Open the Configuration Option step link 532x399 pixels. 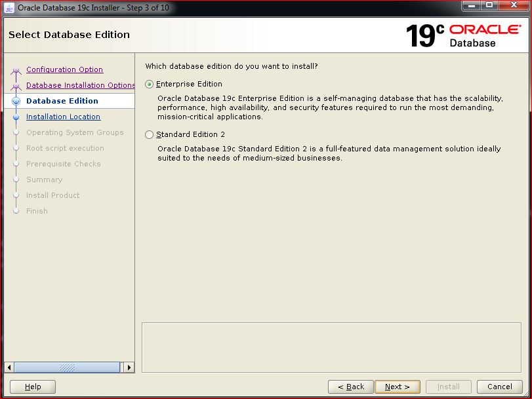(x=64, y=70)
